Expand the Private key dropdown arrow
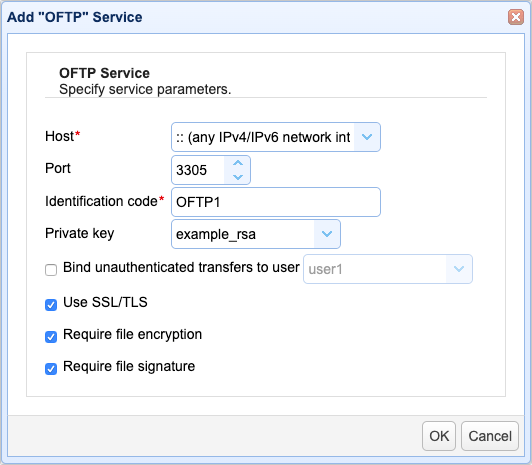The image size is (532, 465). click(327, 234)
